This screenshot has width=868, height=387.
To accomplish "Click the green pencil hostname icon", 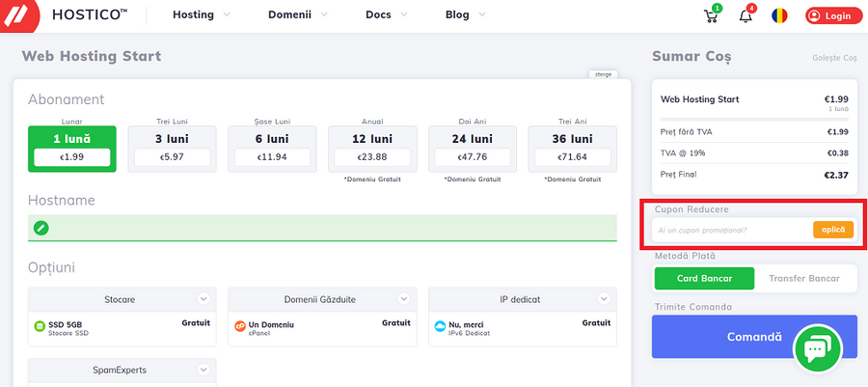I will 41,228.
